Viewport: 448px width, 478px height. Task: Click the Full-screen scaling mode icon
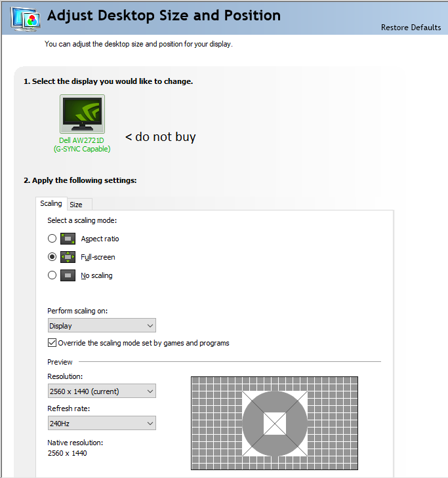tap(68, 257)
